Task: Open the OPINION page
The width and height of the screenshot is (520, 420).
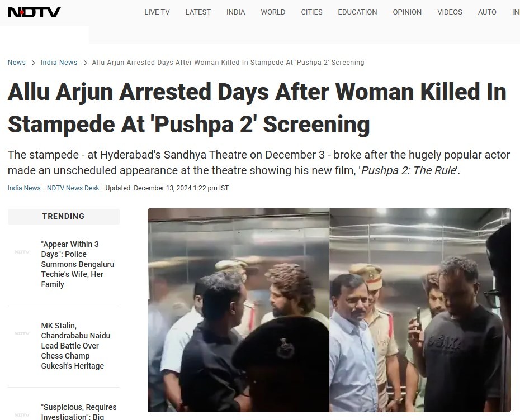Action: click(x=407, y=12)
